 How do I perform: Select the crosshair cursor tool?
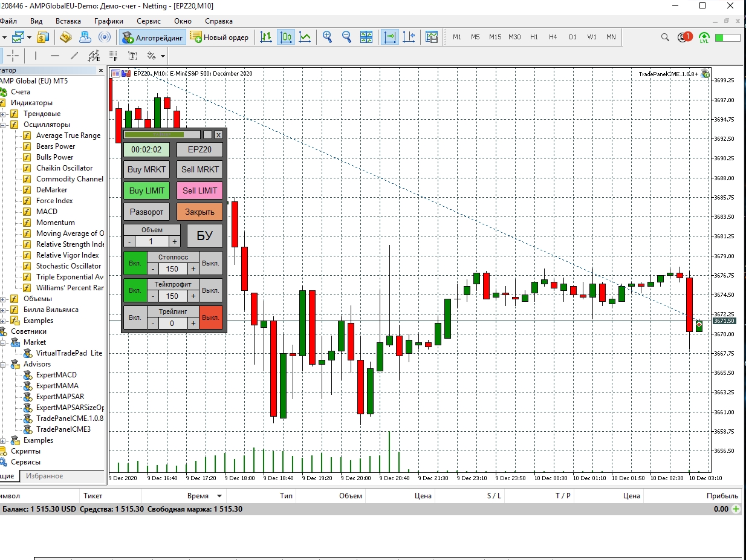click(x=13, y=56)
